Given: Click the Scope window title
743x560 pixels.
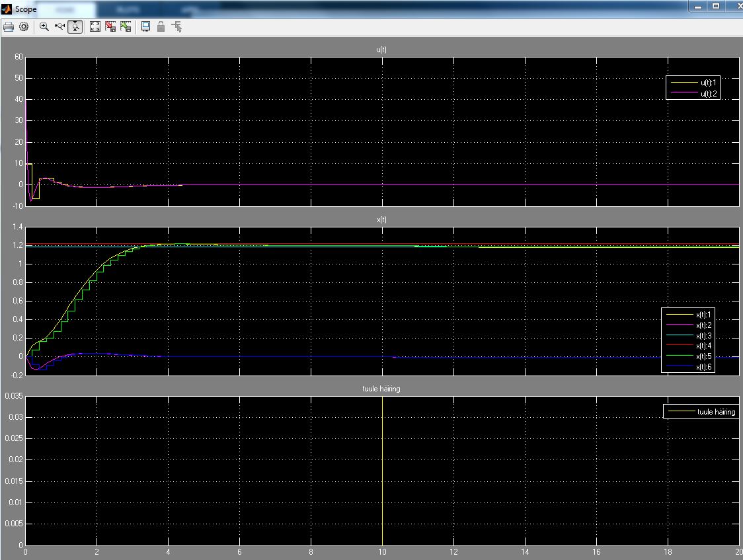Looking at the screenshot, I should coord(26,9).
